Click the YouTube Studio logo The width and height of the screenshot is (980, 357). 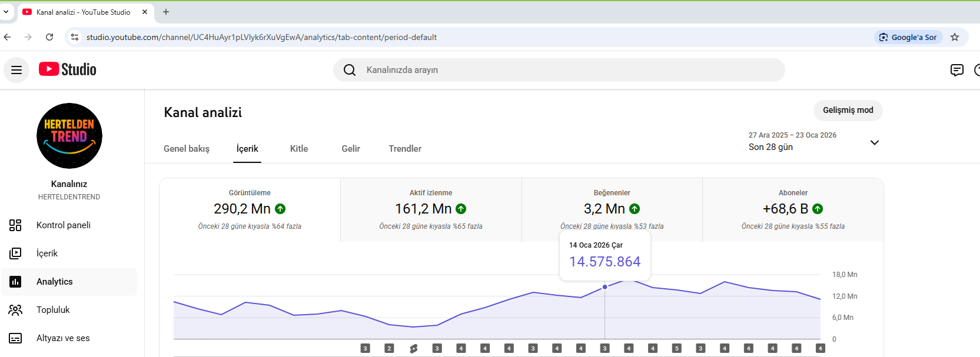68,69
